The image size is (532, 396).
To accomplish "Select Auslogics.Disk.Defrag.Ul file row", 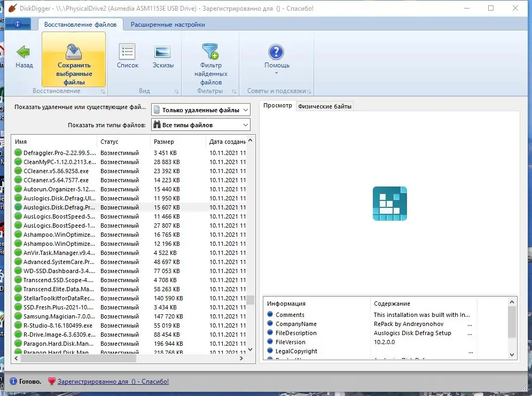I will tap(130, 198).
